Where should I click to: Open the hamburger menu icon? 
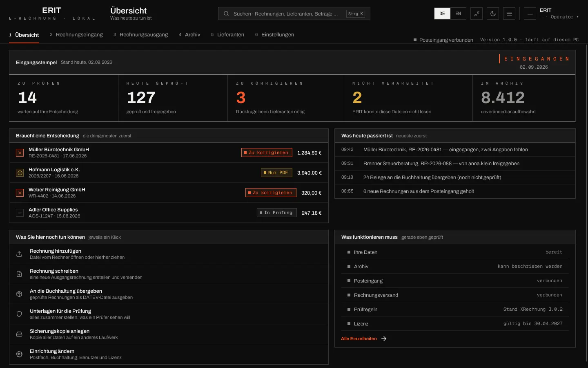click(x=509, y=13)
